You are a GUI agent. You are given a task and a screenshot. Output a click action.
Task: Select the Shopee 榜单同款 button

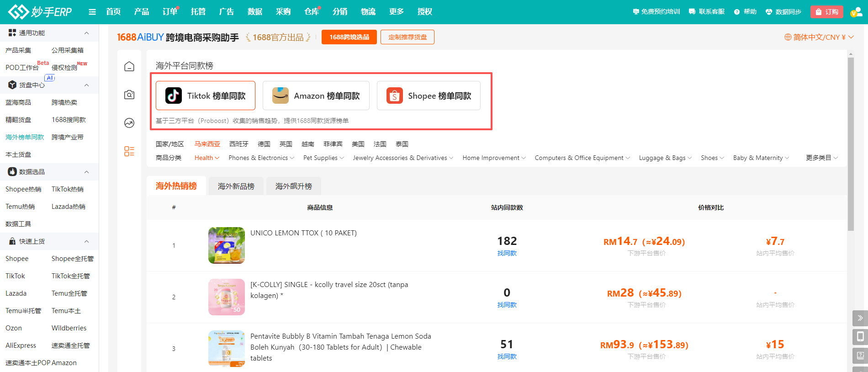tap(429, 96)
